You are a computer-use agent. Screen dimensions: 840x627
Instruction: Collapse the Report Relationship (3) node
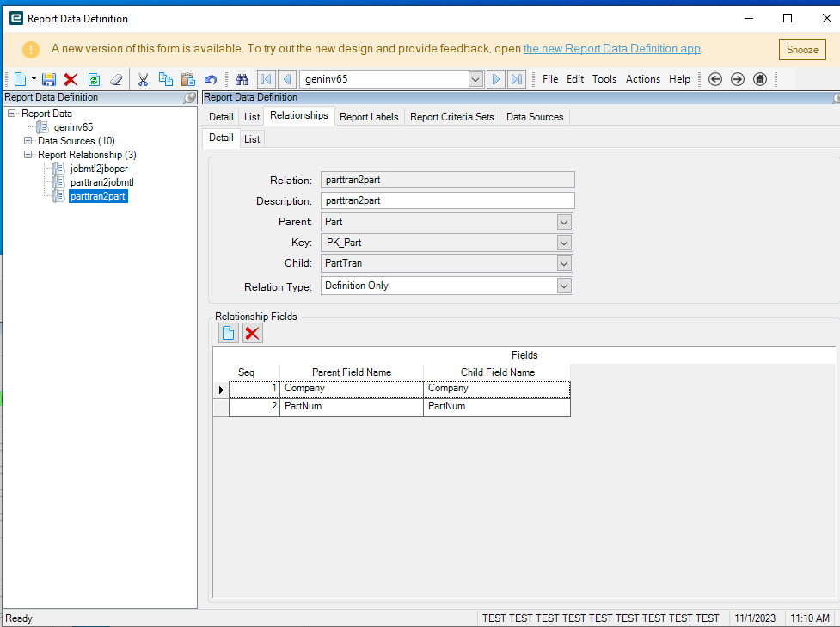pyautogui.click(x=28, y=155)
